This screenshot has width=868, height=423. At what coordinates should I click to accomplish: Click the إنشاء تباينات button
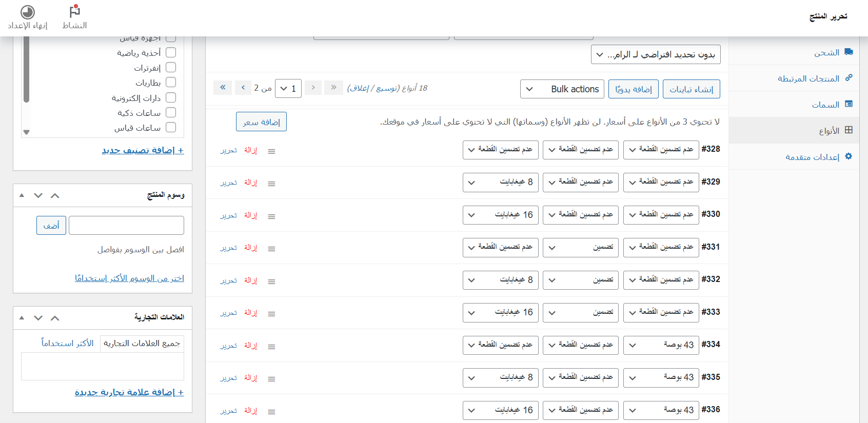[x=691, y=89]
